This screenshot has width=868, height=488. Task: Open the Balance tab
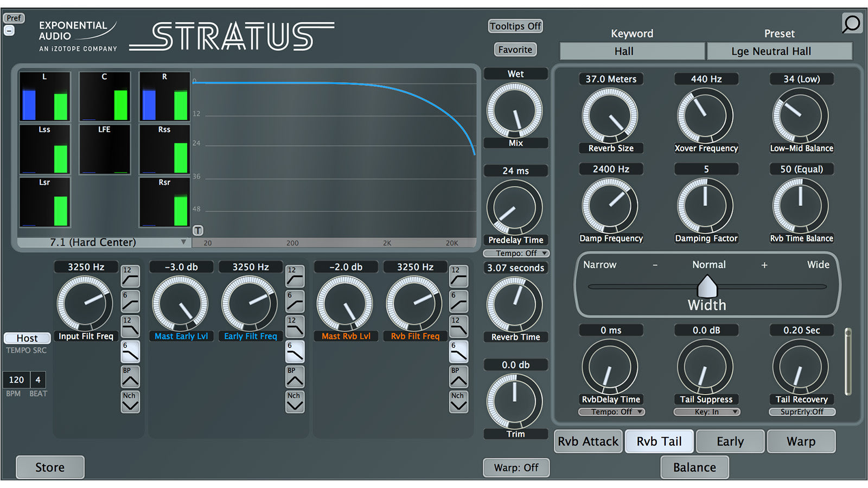point(694,467)
